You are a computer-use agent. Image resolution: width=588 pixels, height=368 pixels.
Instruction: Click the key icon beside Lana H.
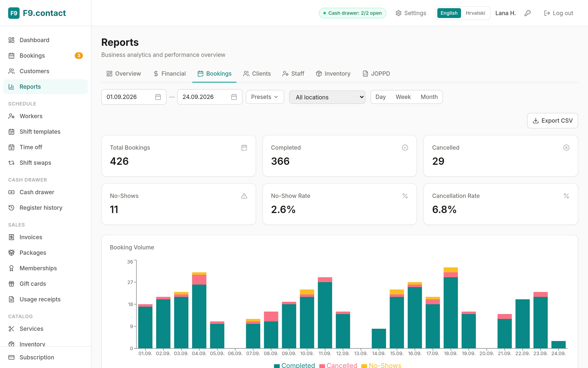528,13
